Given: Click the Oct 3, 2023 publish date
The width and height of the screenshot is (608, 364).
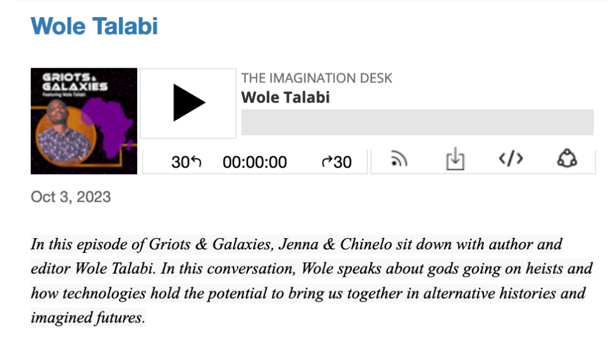Looking at the screenshot, I should (71, 197).
